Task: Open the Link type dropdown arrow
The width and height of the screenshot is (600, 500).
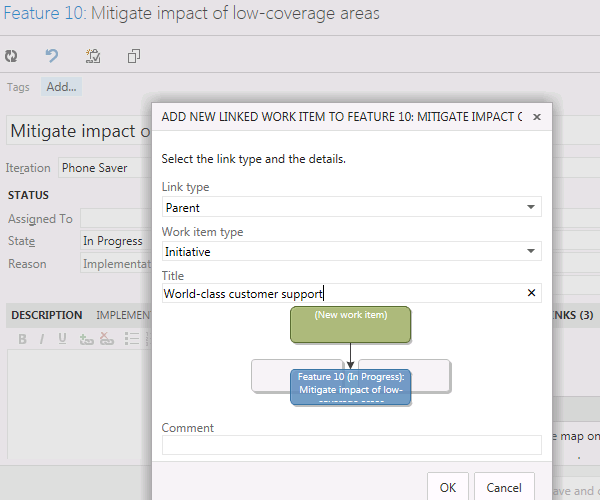Action: coord(531,207)
